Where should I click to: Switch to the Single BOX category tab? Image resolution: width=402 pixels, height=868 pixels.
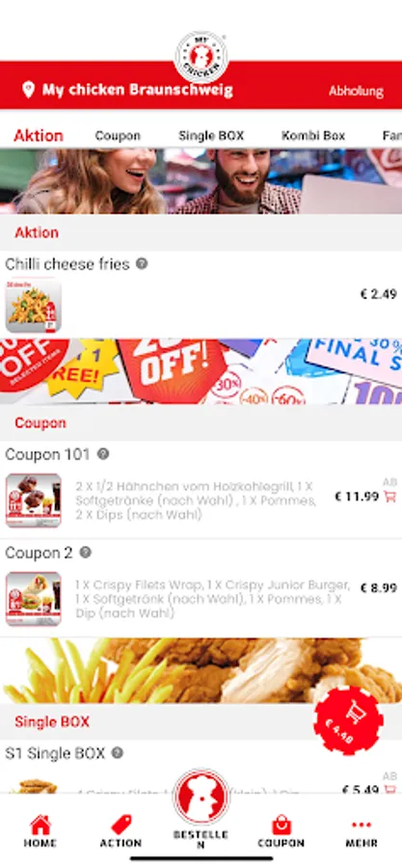tap(211, 136)
